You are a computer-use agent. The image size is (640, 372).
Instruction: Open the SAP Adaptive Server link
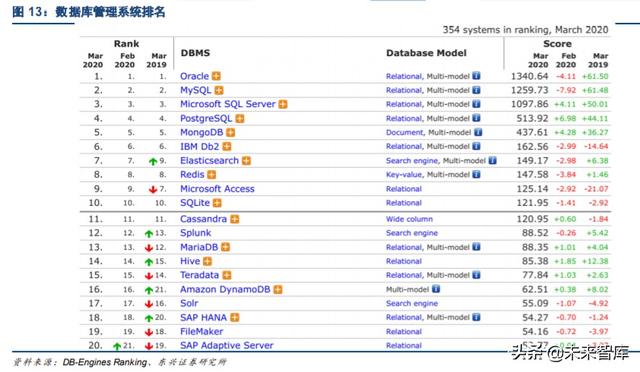click(x=227, y=345)
